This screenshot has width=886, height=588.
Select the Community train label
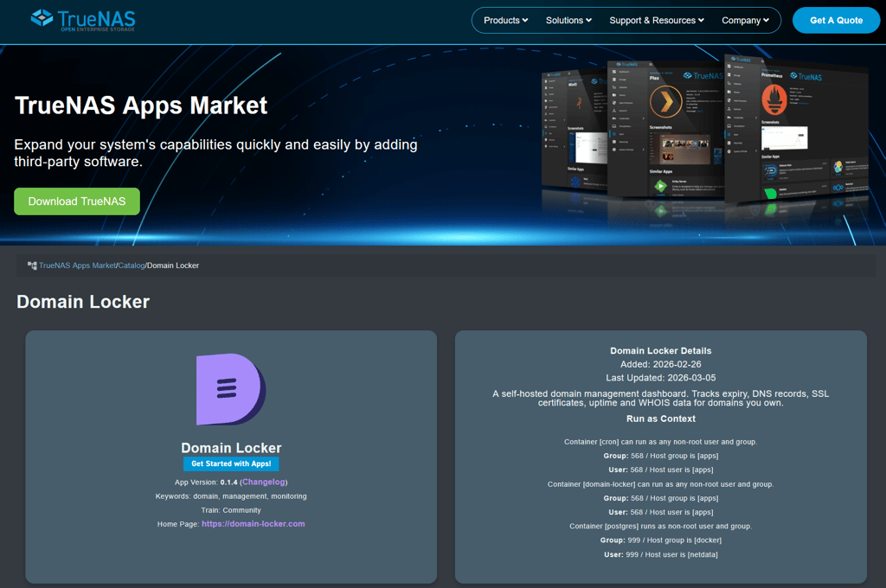tap(242, 510)
